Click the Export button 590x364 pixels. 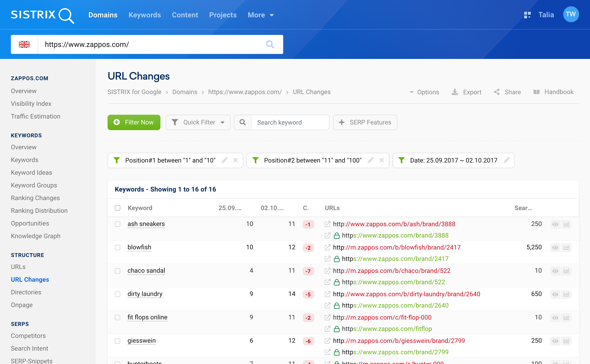(466, 92)
